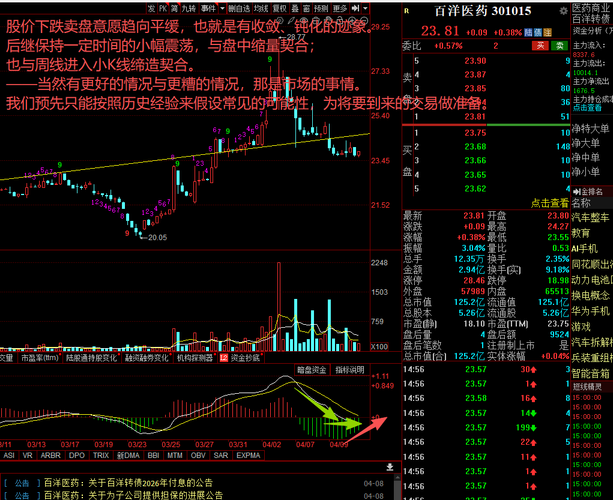The image size is (613, 500).
Task: Click the 债 tag icon beside the price
Action: (x=538, y=32)
